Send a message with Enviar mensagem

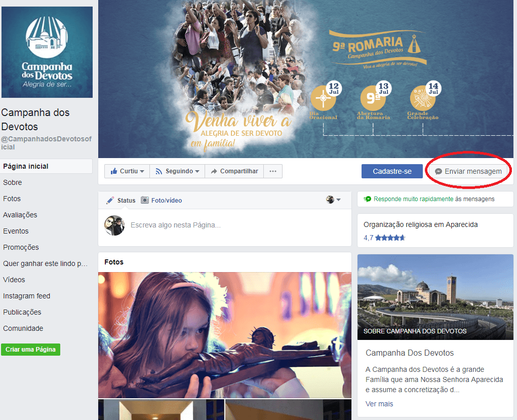468,171
